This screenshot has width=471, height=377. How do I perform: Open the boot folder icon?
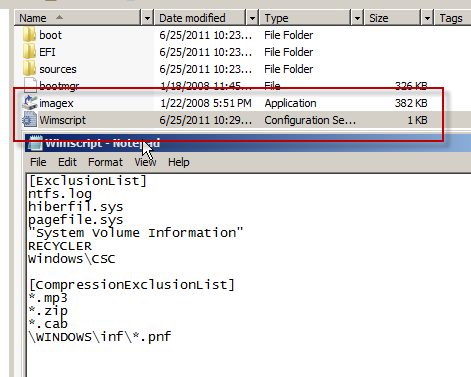tap(29, 35)
